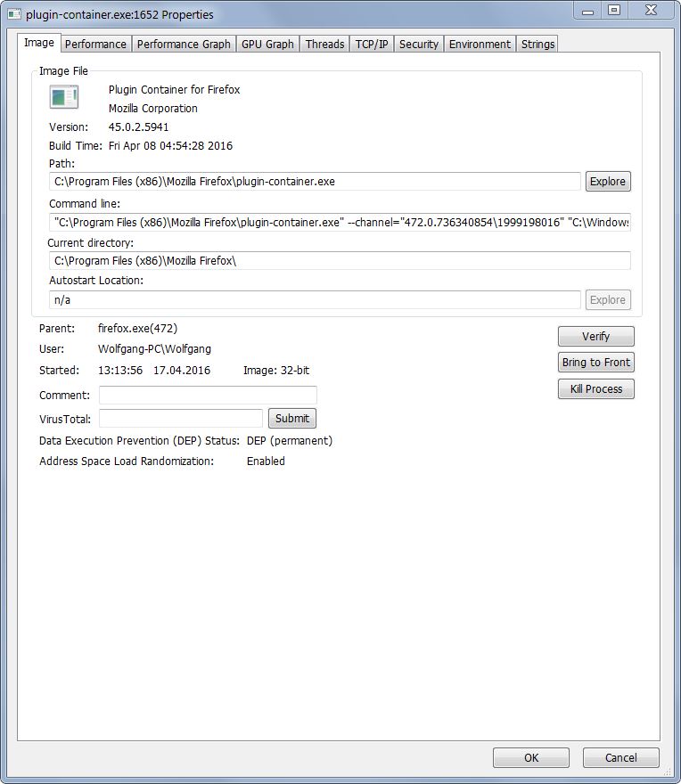681x784 pixels.
Task: Click in the Autostart Location field
Action: pos(315,300)
